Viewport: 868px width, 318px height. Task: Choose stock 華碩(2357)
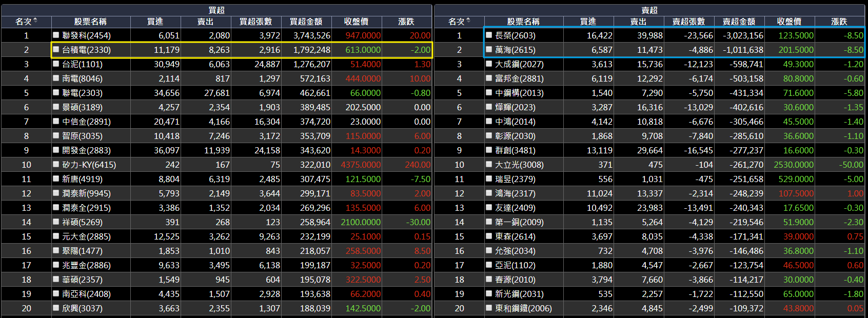coord(82,280)
